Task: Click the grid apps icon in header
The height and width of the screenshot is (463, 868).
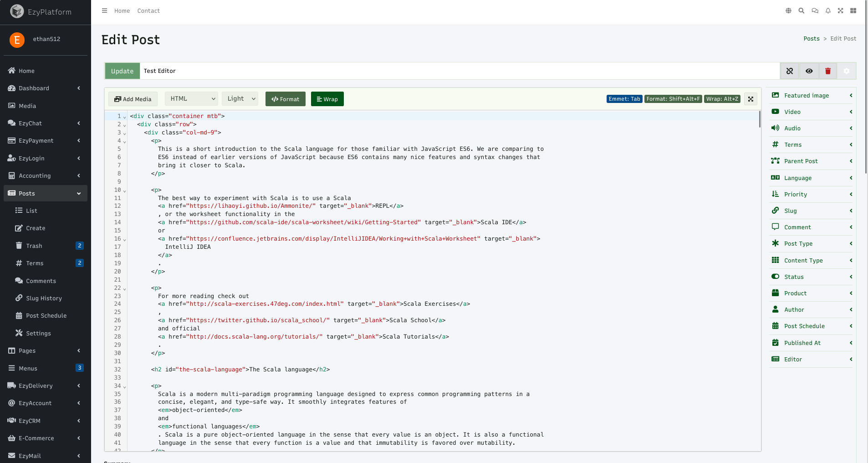Action: click(853, 10)
